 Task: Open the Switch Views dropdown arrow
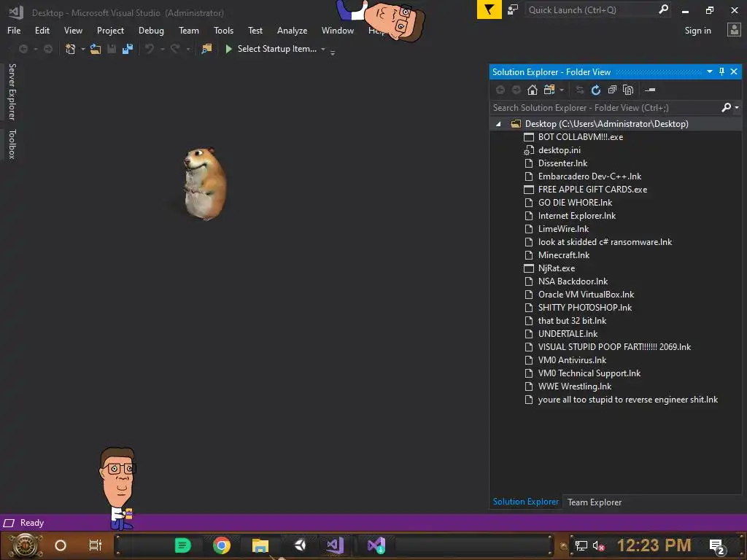tap(562, 90)
